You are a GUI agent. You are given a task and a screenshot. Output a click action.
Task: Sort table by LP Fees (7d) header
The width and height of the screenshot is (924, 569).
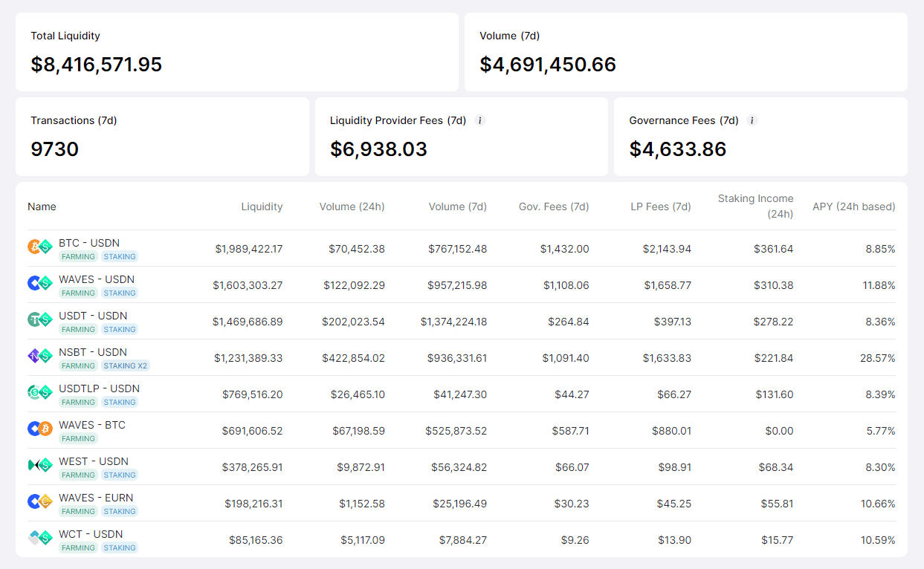[x=661, y=207]
